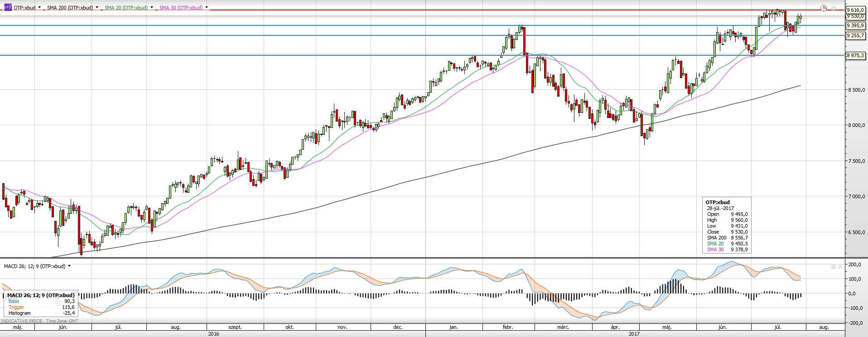868x337 pixels.
Task: Open the green SMA 20 (OTP:xbud) dropdown
Action: pos(152,8)
